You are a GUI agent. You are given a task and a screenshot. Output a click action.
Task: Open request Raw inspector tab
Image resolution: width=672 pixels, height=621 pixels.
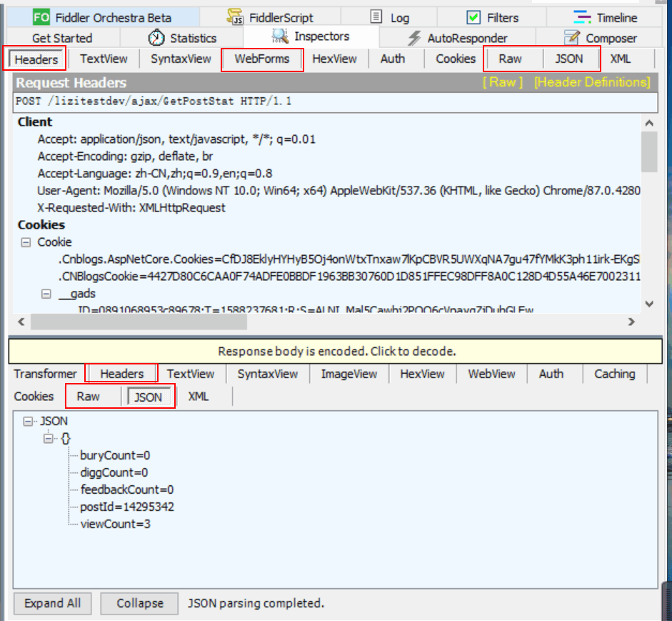pos(510,59)
